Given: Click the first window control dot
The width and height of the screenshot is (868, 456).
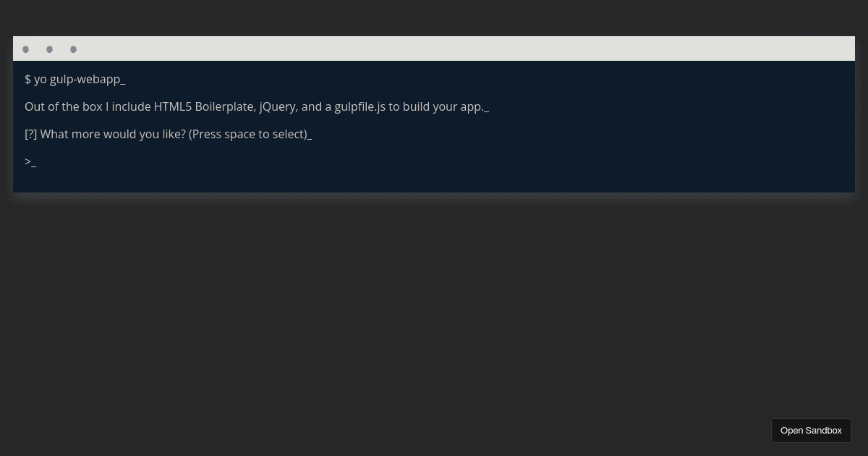Looking at the screenshot, I should 26,48.
